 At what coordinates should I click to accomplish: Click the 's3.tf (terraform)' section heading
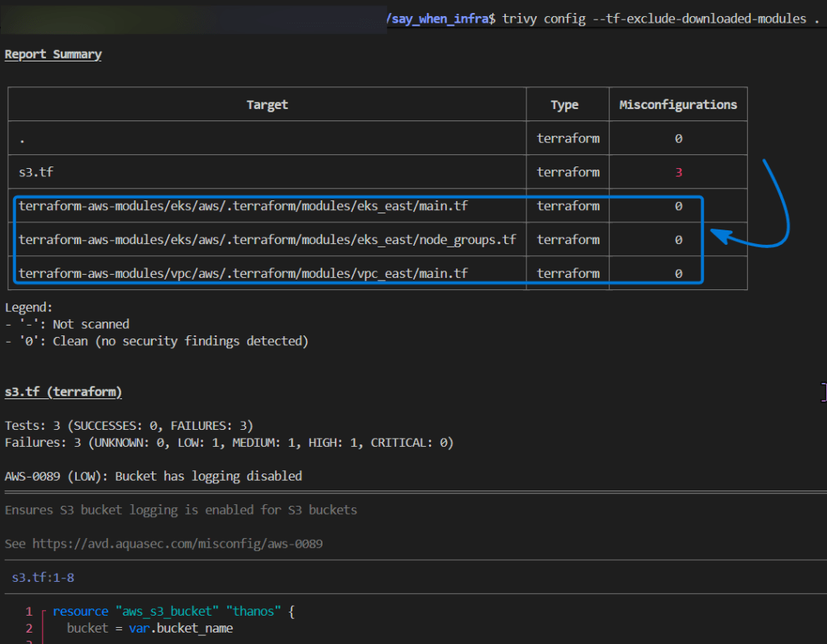point(63,392)
